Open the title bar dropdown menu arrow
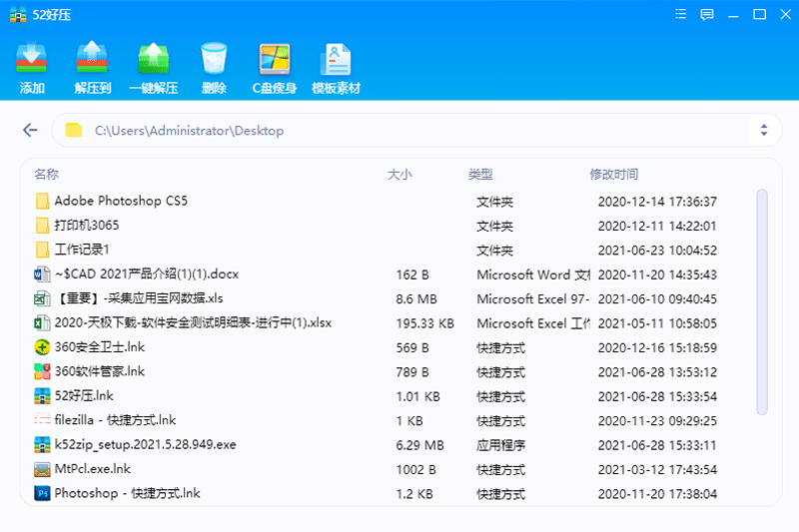The image size is (799, 532). pyautogui.click(x=681, y=14)
